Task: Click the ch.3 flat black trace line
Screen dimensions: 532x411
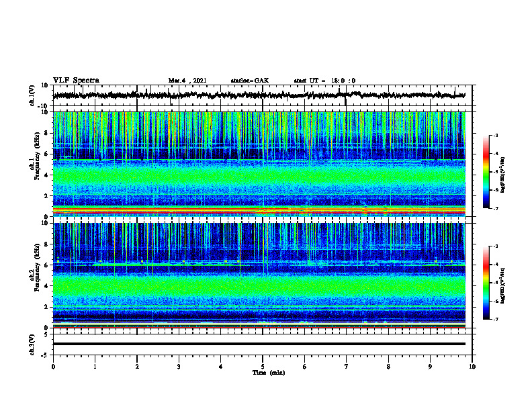Action: 259,344
